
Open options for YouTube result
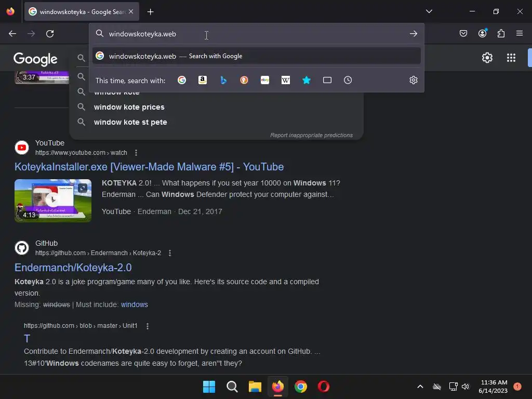[136, 153]
